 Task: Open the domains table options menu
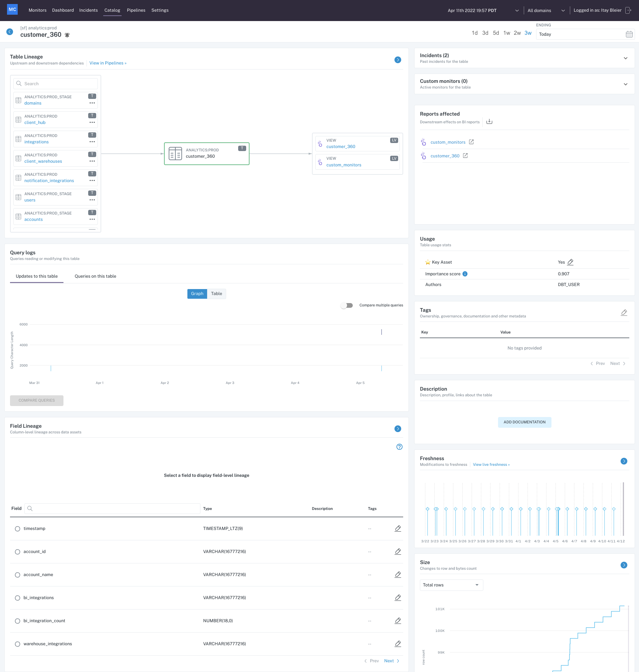[92, 103]
